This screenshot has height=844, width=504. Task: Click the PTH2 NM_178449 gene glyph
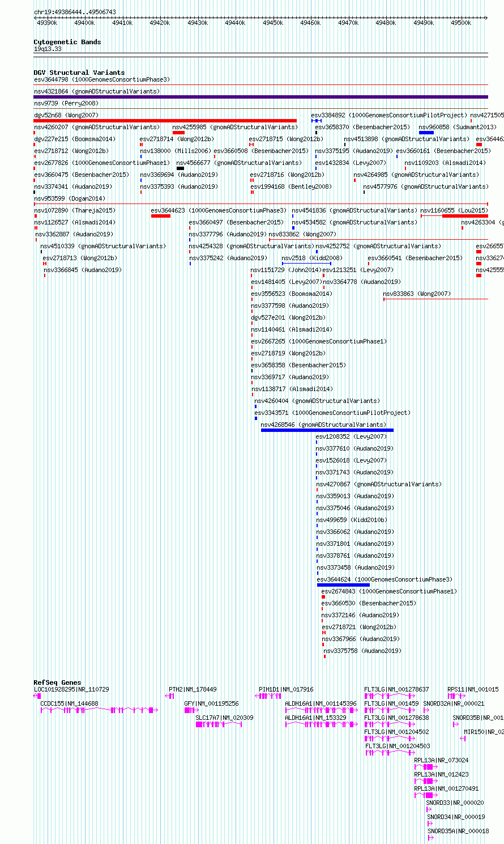pyautogui.click(x=170, y=696)
